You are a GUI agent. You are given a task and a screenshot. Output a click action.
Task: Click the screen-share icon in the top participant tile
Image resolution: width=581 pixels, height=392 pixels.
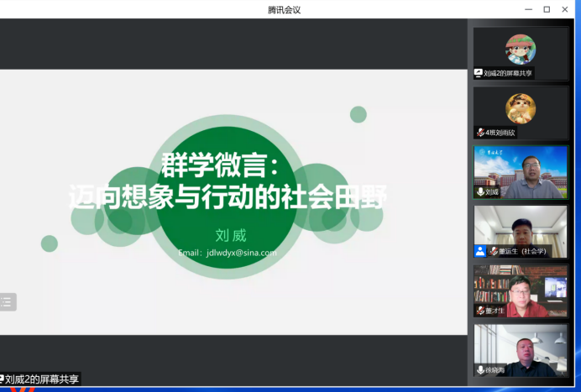[x=479, y=73]
